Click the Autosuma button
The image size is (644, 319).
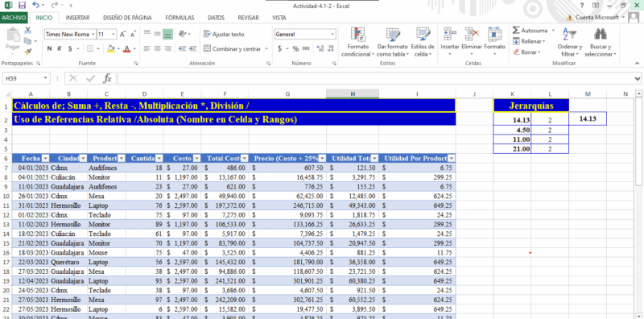(x=530, y=31)
